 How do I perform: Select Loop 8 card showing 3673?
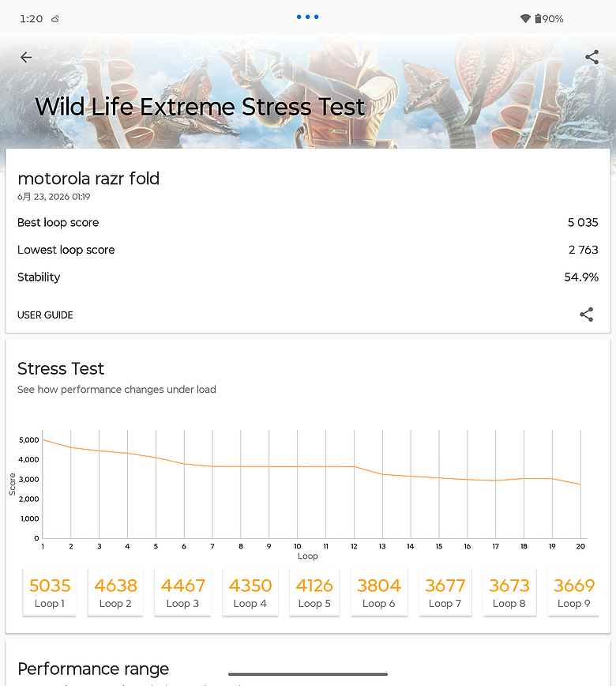click(x=509, y=592)
